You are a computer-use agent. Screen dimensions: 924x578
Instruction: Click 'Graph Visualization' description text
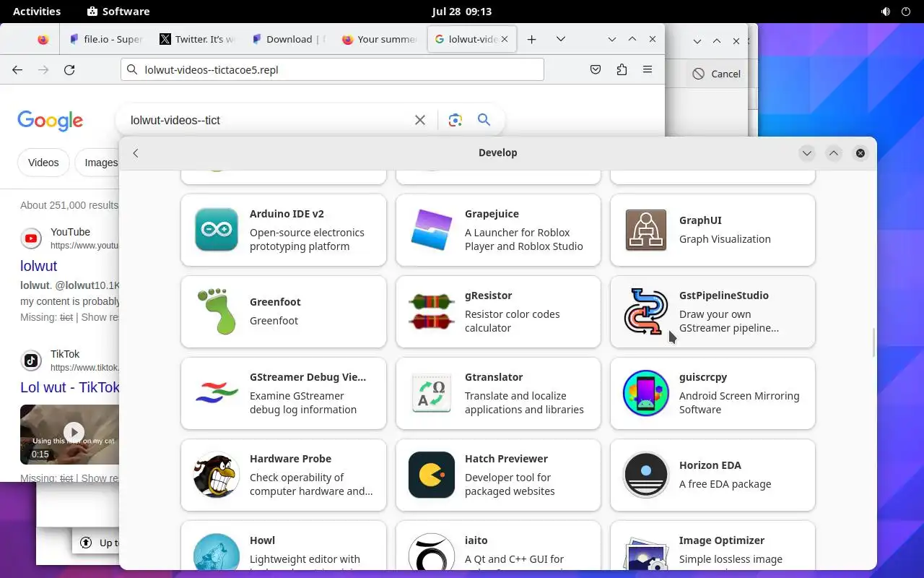tap(725, 239)
